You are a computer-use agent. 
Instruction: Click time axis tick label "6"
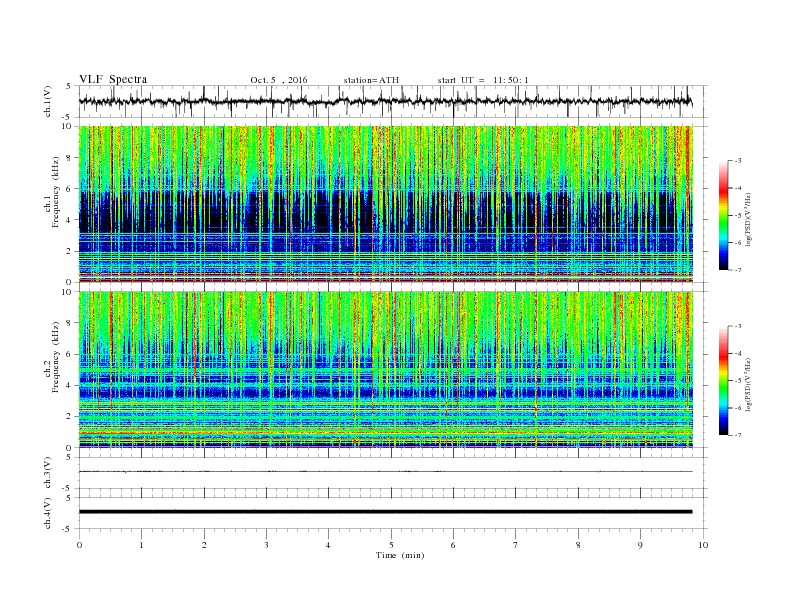click(x=454, y=545)
